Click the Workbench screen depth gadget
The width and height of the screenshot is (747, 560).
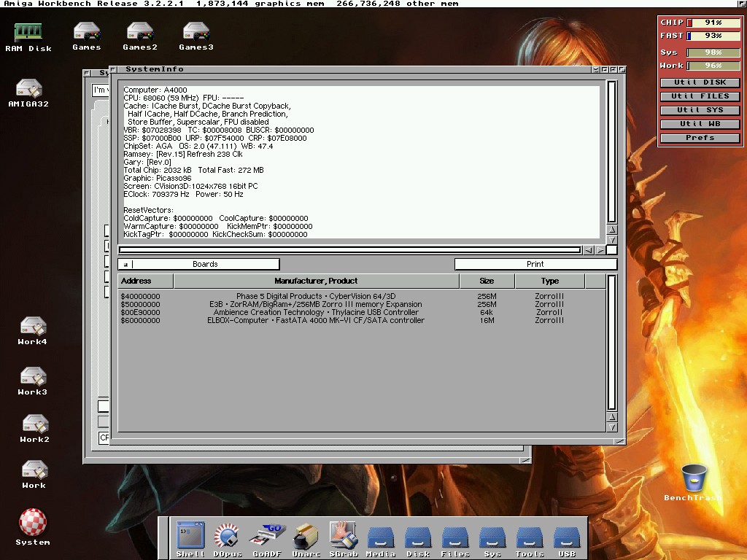[x=742, y=4]
